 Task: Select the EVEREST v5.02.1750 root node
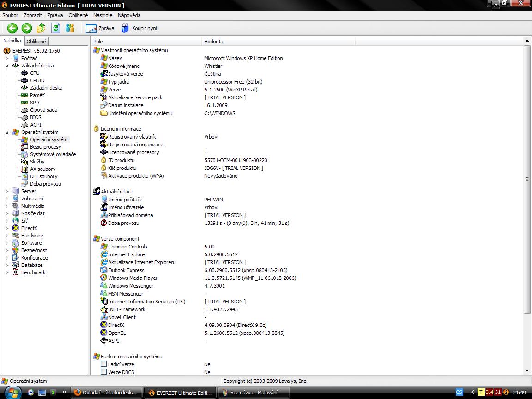(36, 51)
